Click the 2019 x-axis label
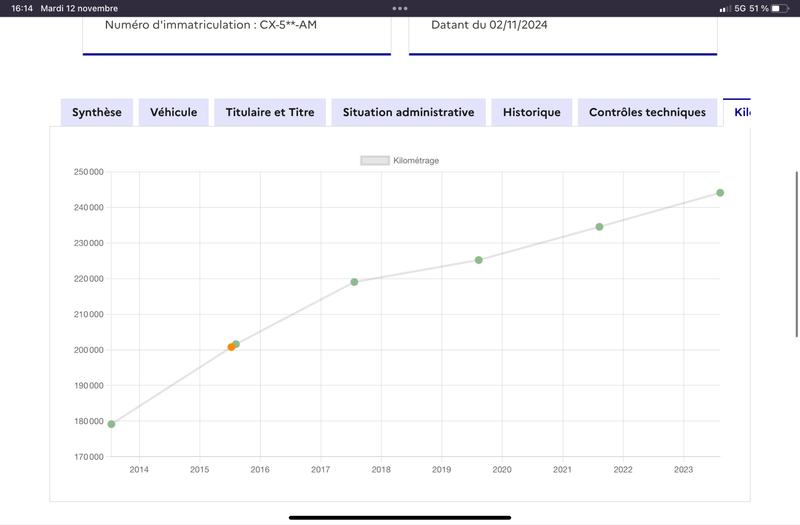This screenshot has height=525, width=800. click(441, 469)
